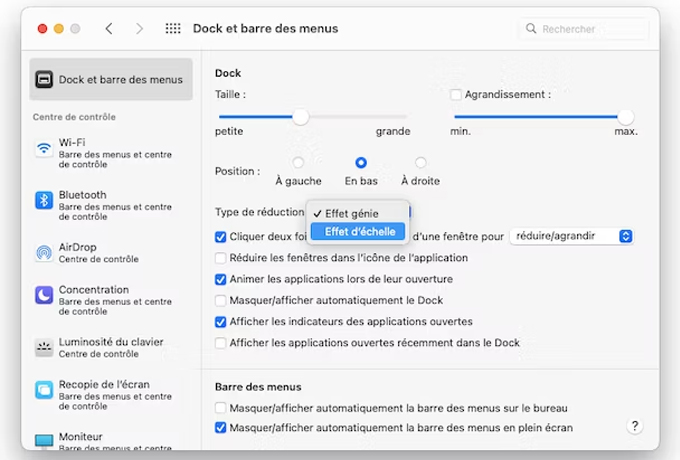Open the réduire/agrandir dropdown
Screen dimensions: 680x460
tap(571, 237)
